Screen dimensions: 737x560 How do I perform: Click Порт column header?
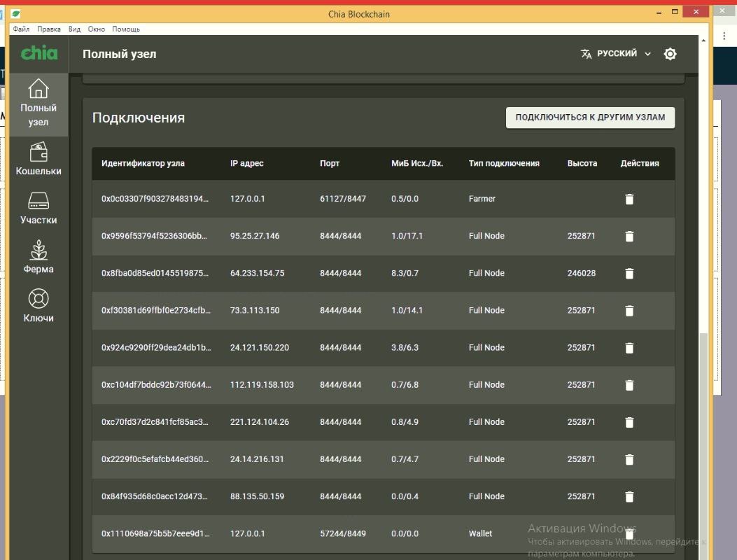tap(330, 163)
